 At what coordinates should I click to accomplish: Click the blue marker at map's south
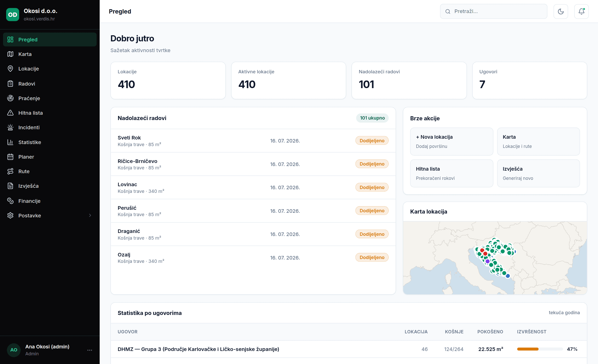click(508, 276)
